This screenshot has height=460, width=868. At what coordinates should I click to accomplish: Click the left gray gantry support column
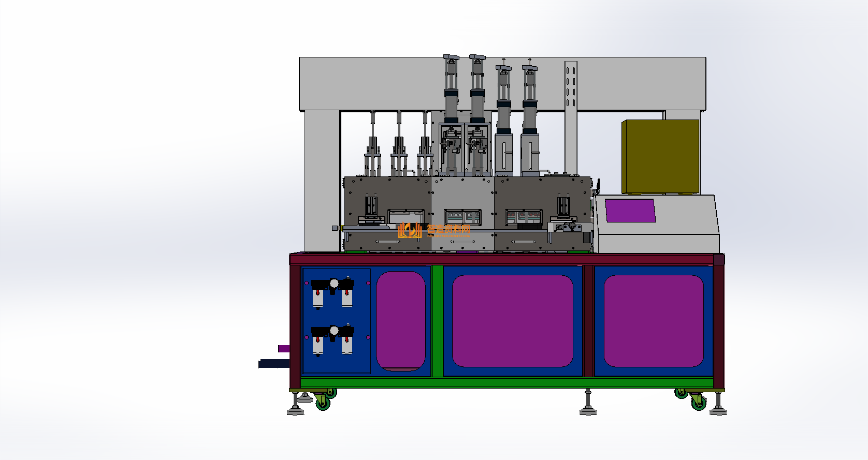pyautogui.click(x=322, y=181)
